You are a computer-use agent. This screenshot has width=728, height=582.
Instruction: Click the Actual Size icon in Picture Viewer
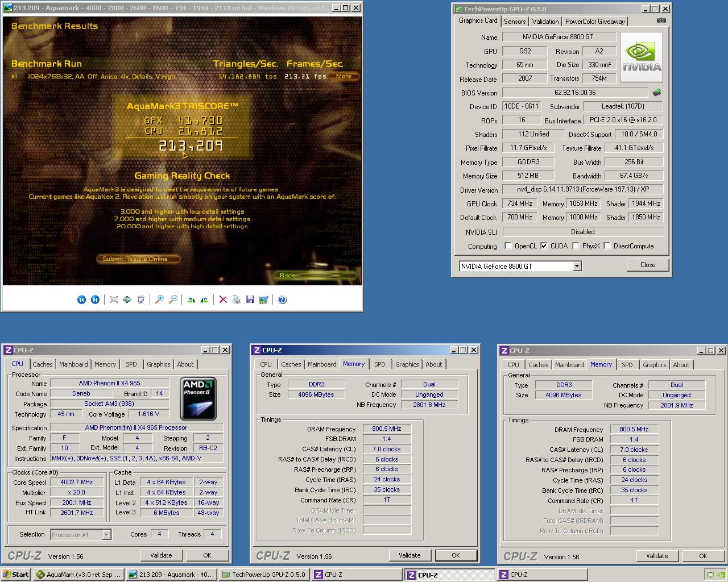pos(127,300)
